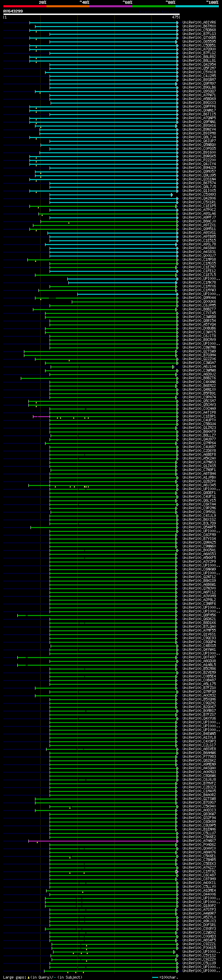Screen dimensions: 222x980
Task: Click hit label UniRef100_Q6IUP7
Action: [199, 141]
